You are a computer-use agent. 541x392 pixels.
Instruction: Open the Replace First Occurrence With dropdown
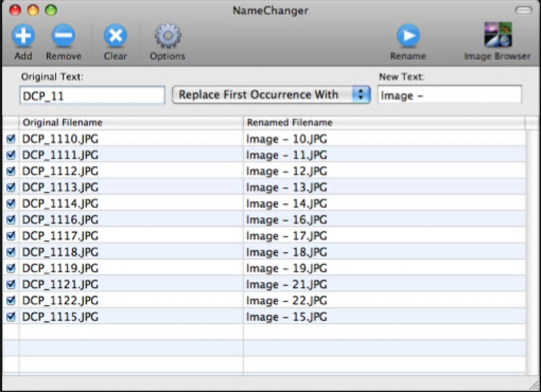(271, 95)
